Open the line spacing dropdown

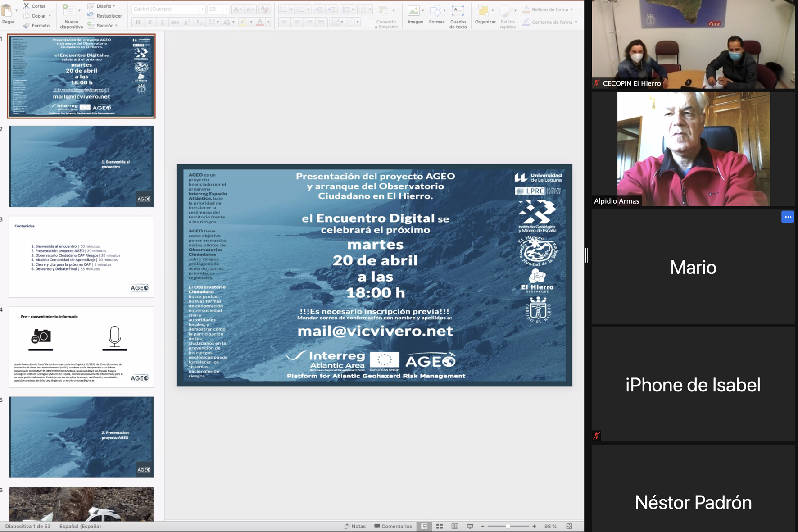347,9
